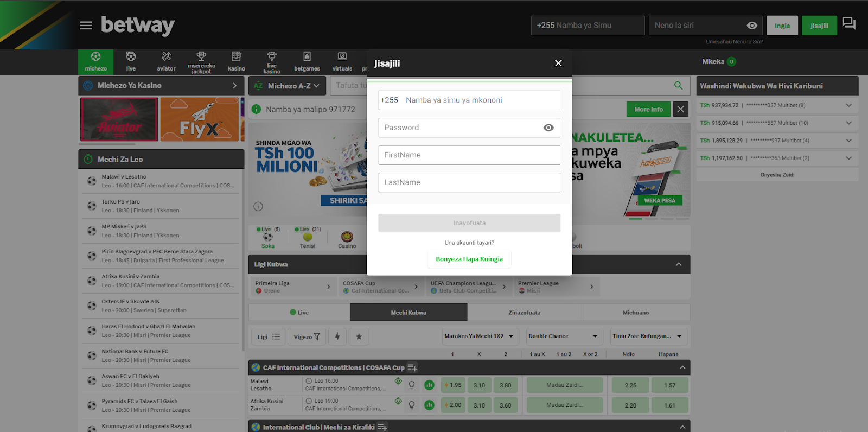Open the Primeira Liga league card

coord(292,287)
